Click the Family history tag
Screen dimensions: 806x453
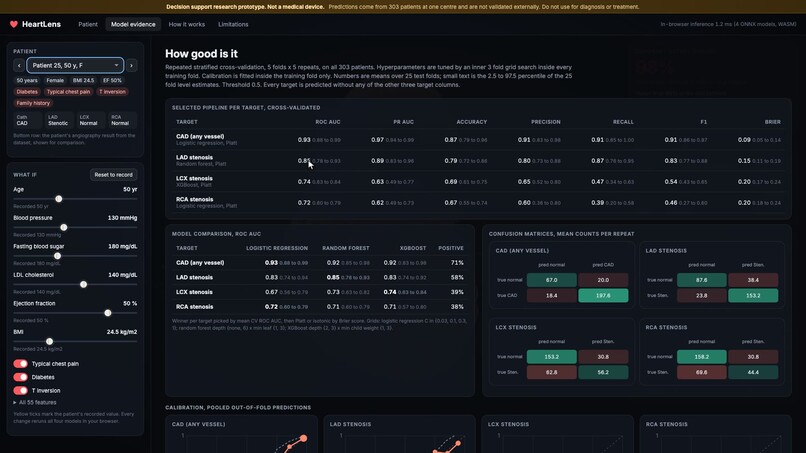(33, 103)
